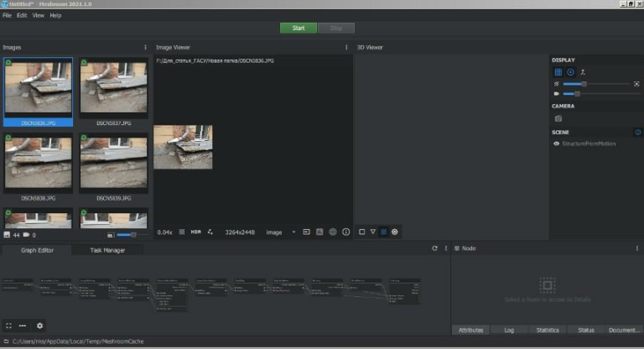This screenshot has height=349, width=644.
Task: Fit graph to view in Graph Editor
Action: point(8,326)
